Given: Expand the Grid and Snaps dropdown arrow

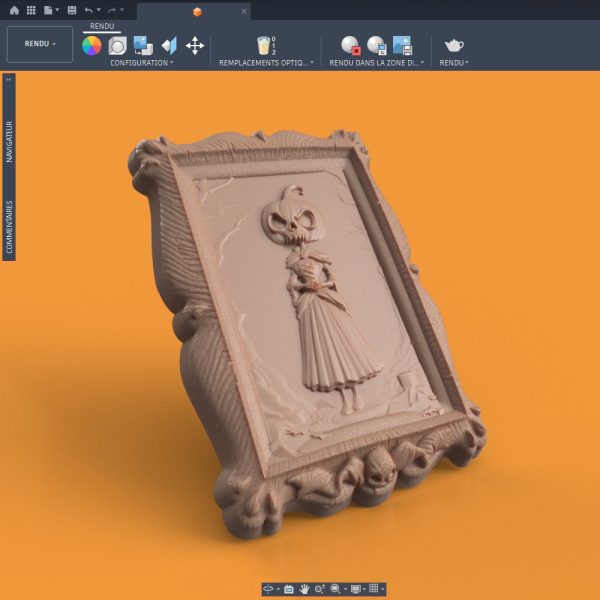Looking at the screenshot, I should pos(382,589).
